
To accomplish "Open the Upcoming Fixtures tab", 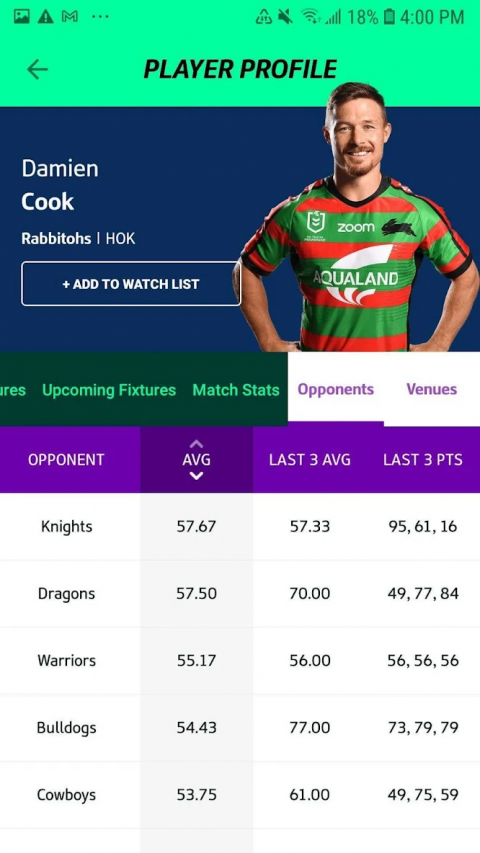I will click(x=109, y=390).
